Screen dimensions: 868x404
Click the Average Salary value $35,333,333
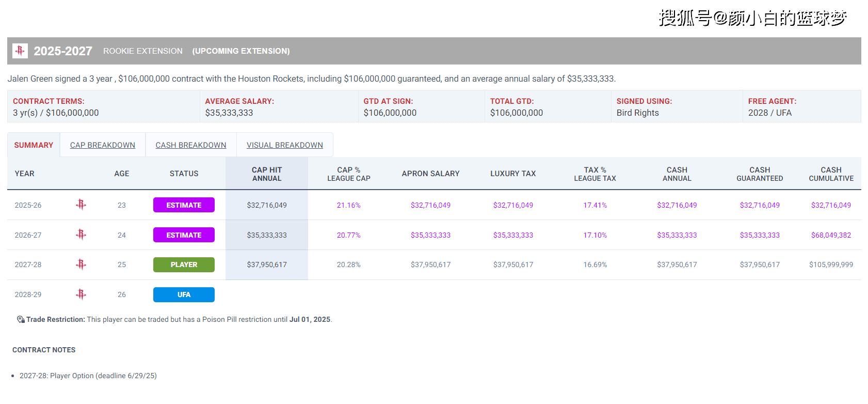229,113
